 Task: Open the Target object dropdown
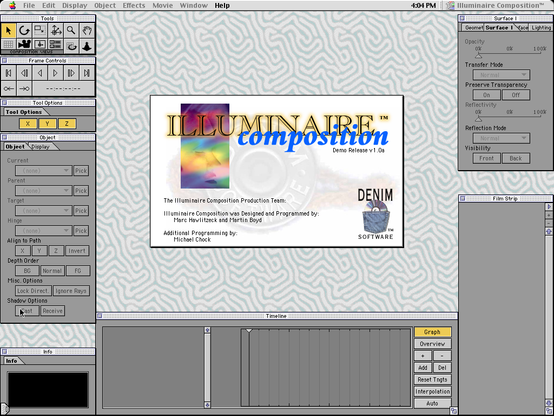pos(44,211)
